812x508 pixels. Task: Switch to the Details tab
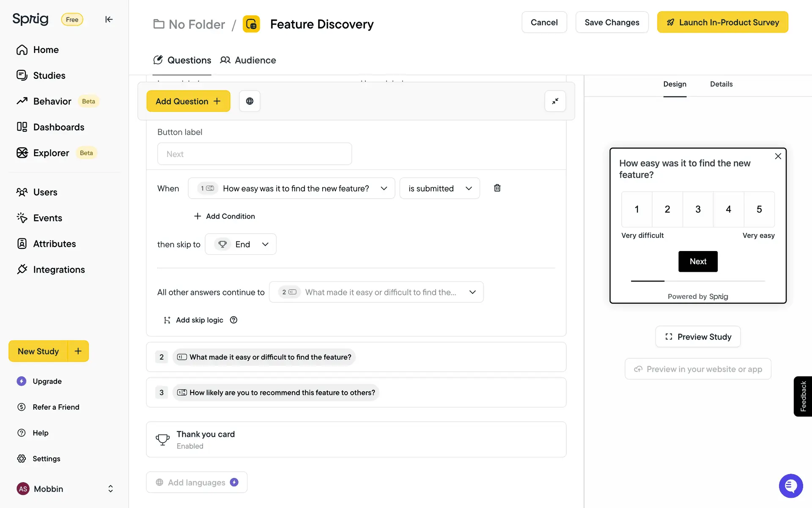pos(721,84)
